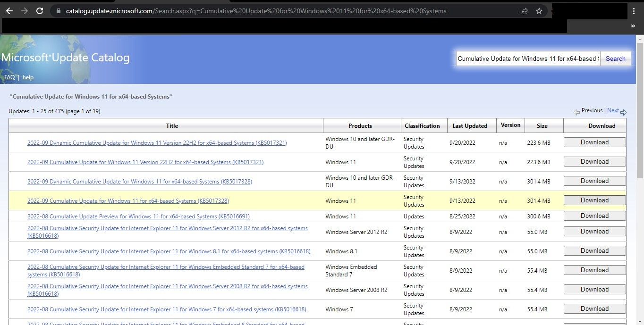Reload the page with the refresh icon
The height and width of the screenshot is (325, 644).
point(40,11)
